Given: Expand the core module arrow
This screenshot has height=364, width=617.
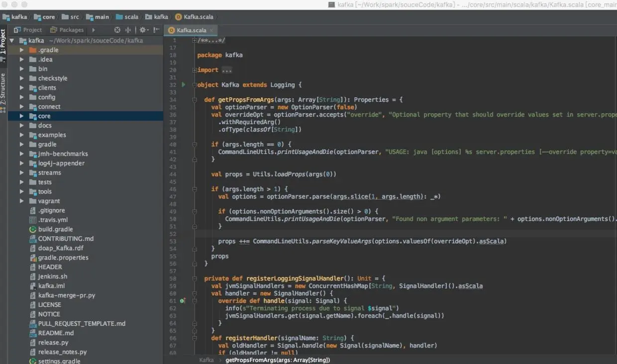Looking at the screenshot, I should [21, 116].
